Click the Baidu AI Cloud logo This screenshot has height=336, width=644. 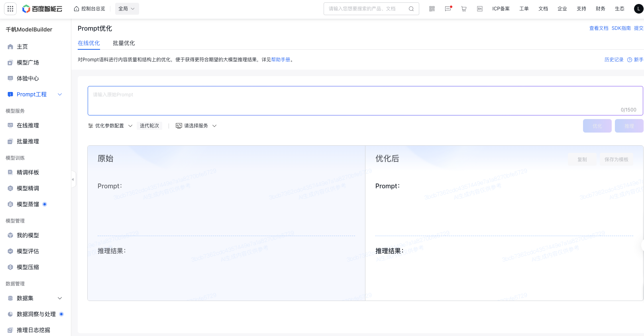coord(42,9)
